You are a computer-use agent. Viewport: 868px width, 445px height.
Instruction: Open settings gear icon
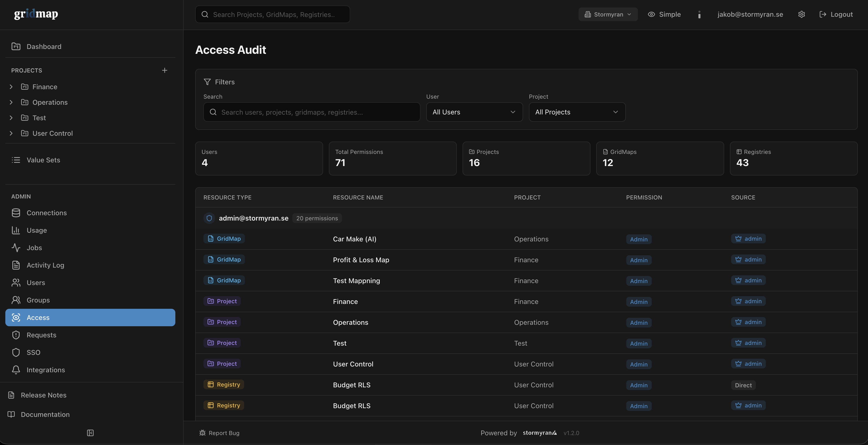802,14
